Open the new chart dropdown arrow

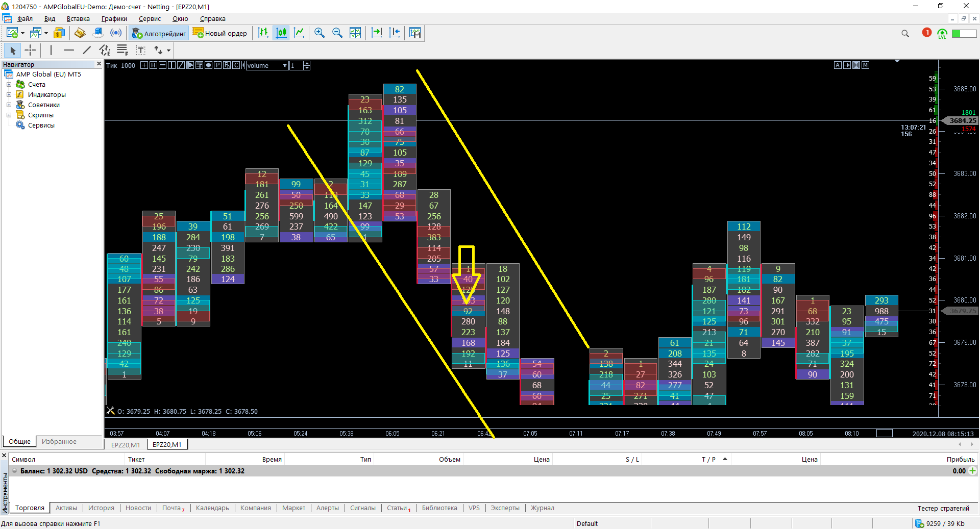click(23, 33)
